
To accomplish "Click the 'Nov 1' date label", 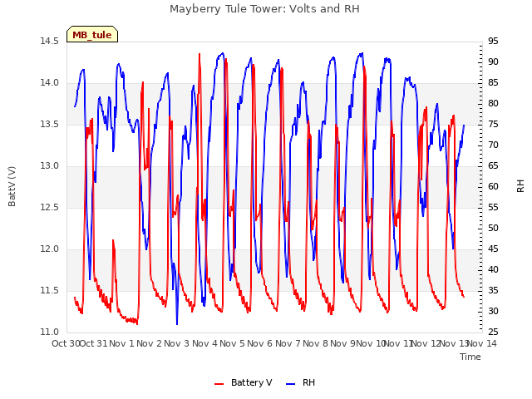I will pos(121,343).
